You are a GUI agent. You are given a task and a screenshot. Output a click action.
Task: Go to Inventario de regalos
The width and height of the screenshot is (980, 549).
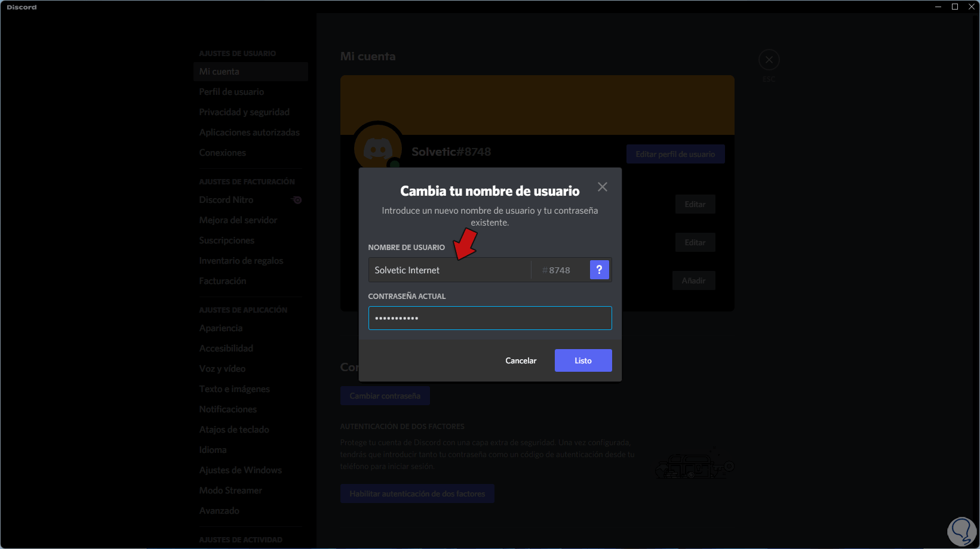[251, 261]
